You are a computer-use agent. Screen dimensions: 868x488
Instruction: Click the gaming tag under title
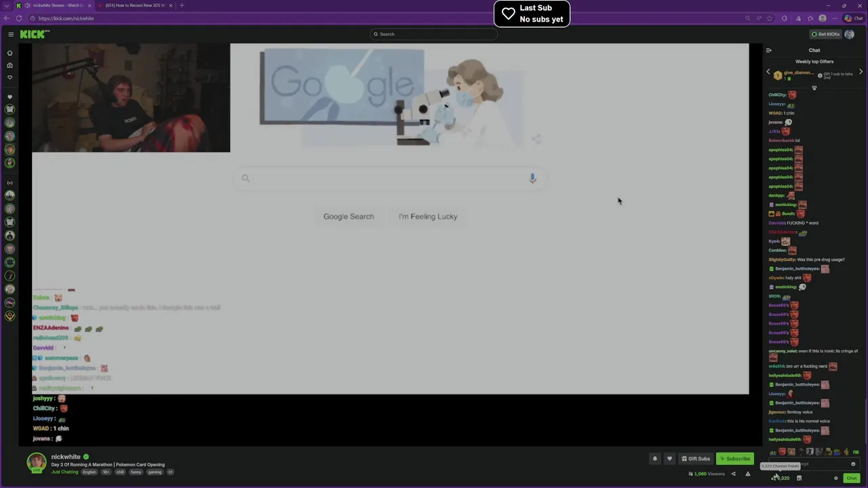[155, 472]
